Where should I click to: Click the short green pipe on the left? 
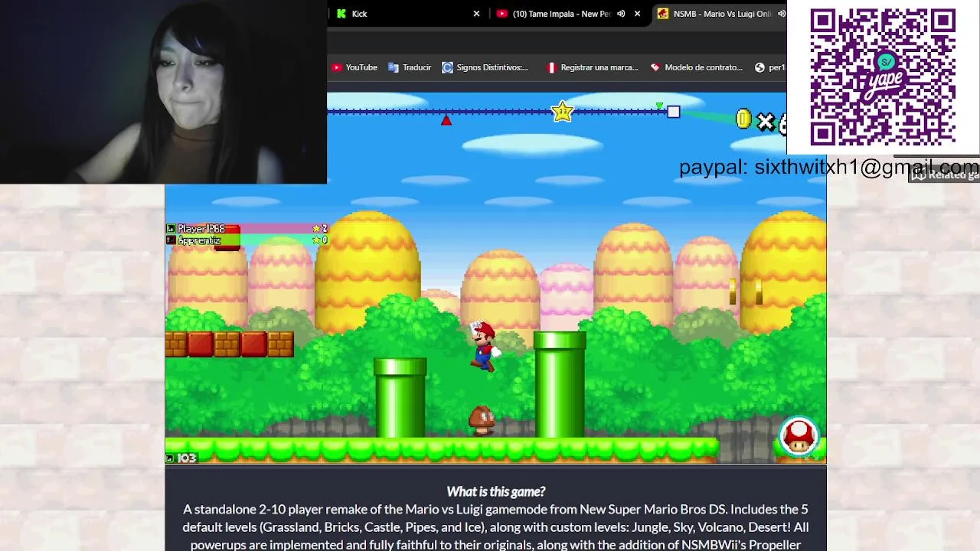(400, 398)
